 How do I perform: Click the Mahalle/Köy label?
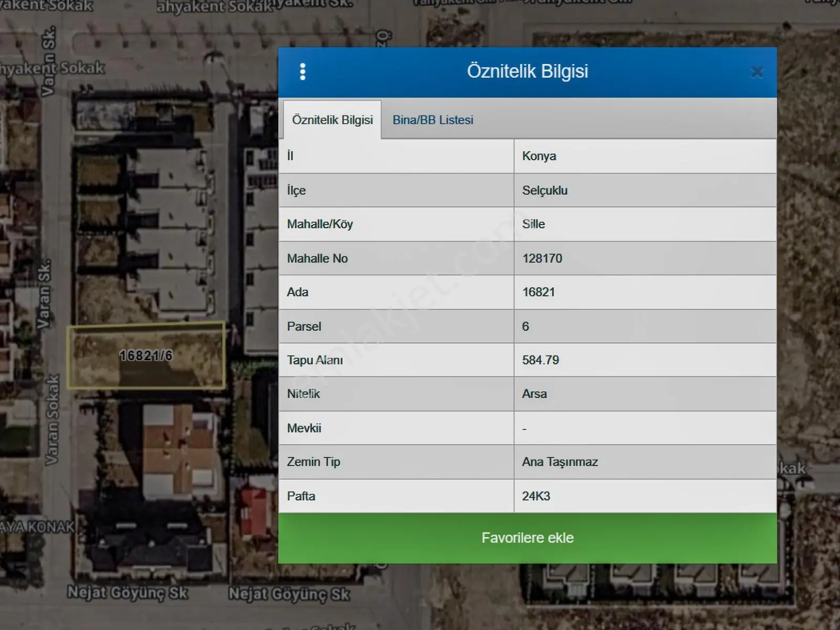320,224
